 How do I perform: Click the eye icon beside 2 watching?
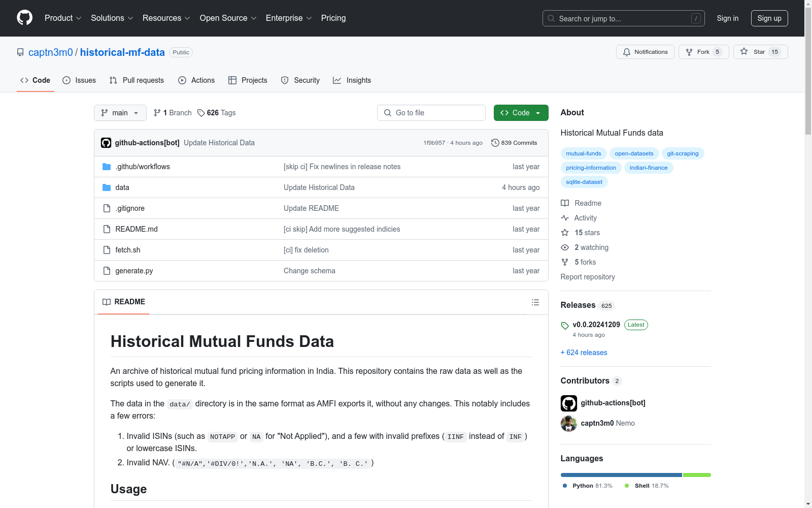pyautogui.click(x=565, y=247)
